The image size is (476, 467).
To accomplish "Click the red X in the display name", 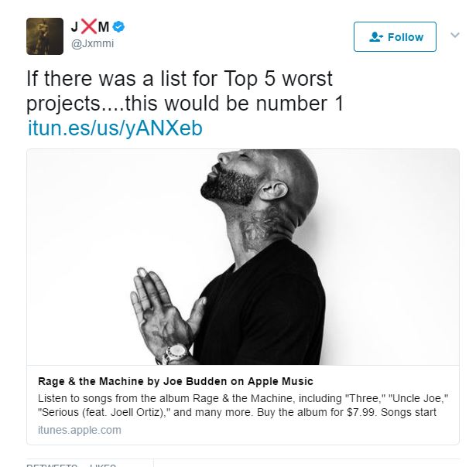I will coord(89,26).
